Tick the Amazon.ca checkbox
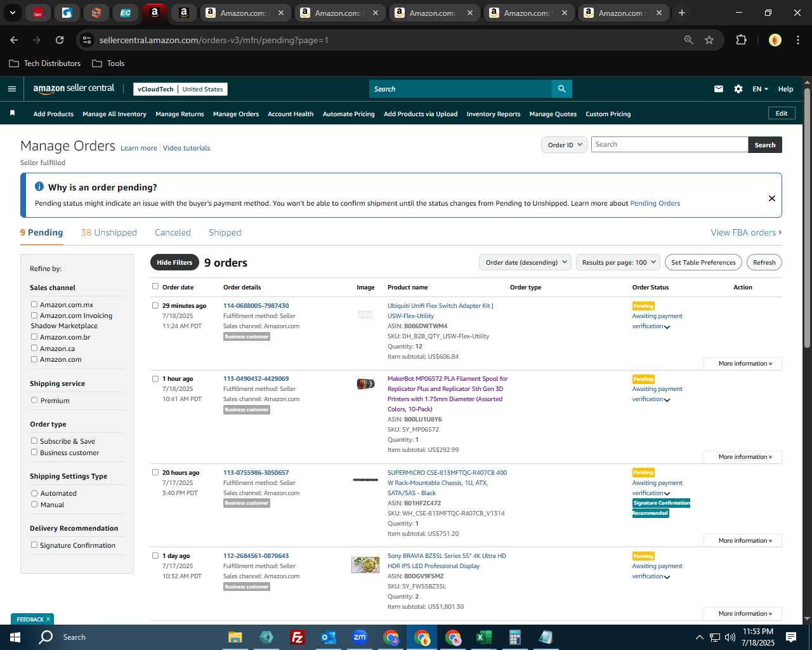 (34, 348)
